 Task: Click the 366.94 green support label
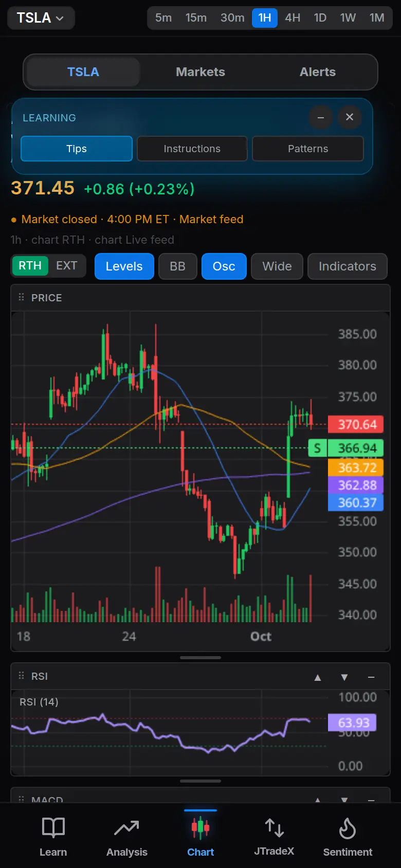[x=356, y=448]
